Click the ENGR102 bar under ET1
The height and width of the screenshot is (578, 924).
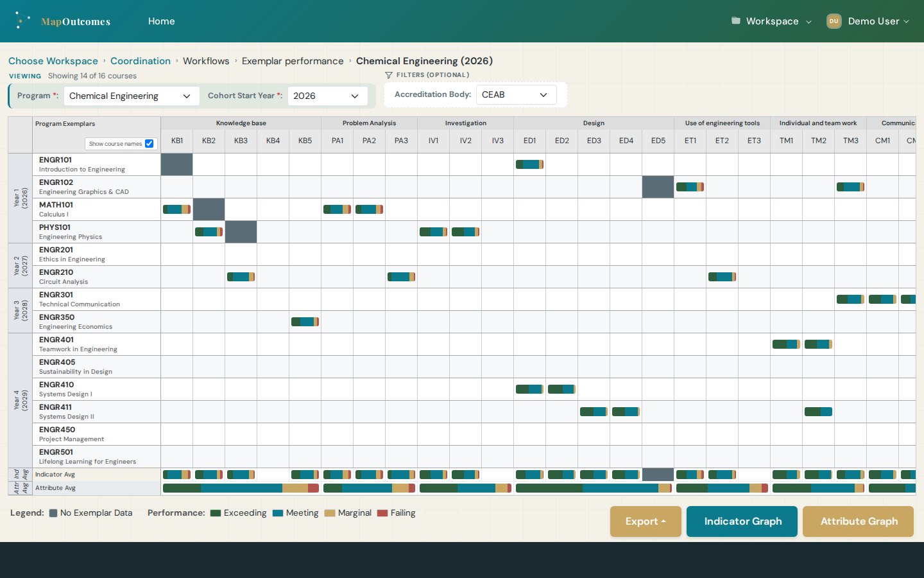690,187
